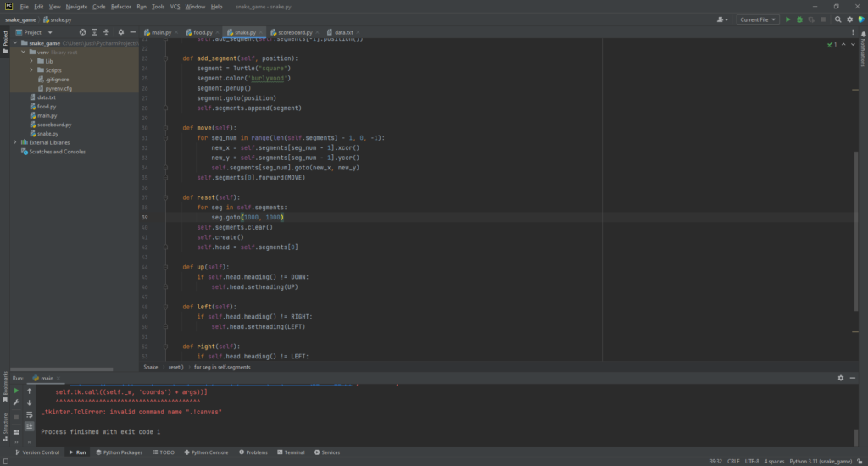Toggle scroll to end in Run console
Screen dimensions: 868x466
(x=30, y=426)
